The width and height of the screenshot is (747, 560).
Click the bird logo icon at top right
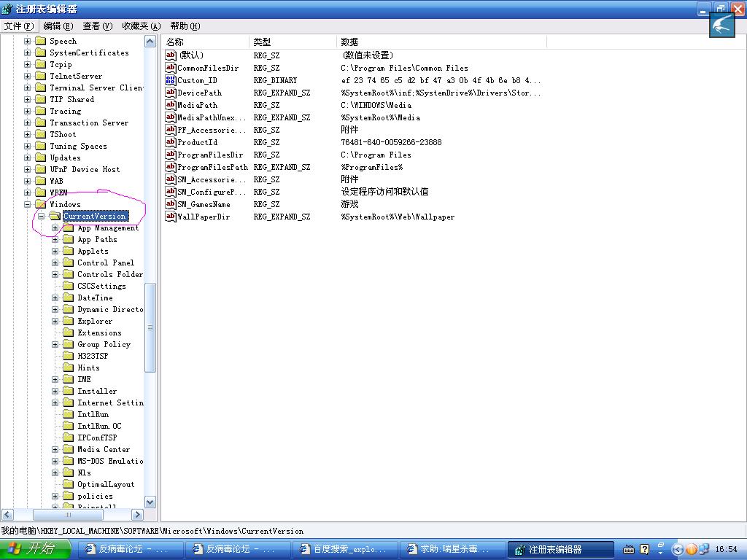721,25
